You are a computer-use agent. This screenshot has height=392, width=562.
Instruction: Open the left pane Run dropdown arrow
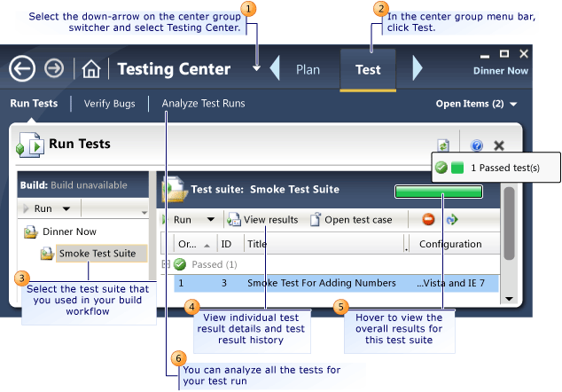click(x=66, y=208)
